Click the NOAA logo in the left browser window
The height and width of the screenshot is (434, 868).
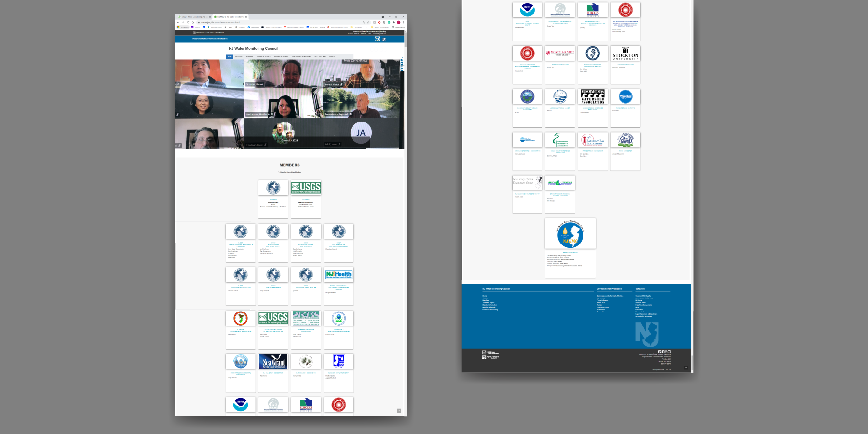click(241, 405)
